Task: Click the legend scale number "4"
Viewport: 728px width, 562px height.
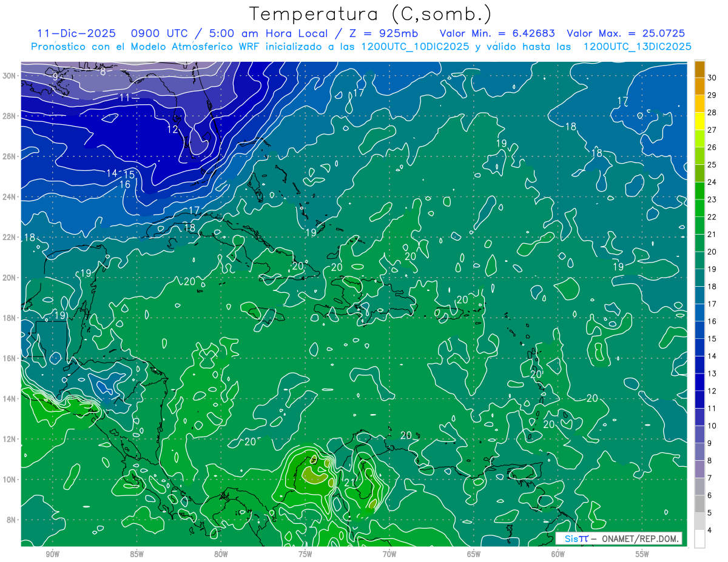Action: click(710, 530)
